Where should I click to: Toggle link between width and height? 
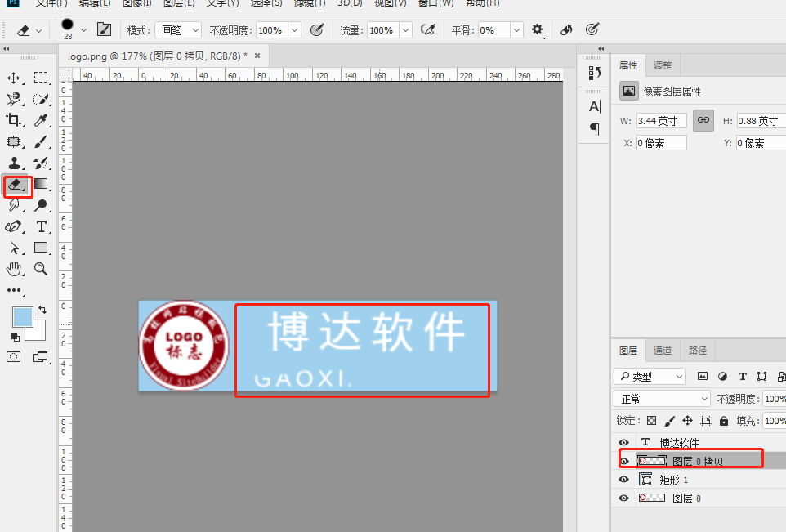(x=703, y=120)
